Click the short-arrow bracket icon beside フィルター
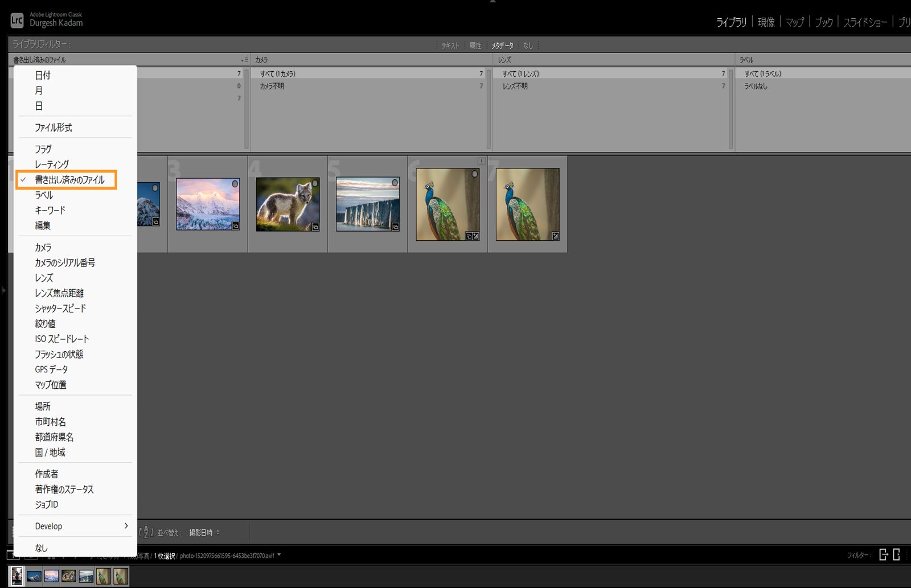 (896, 554)
